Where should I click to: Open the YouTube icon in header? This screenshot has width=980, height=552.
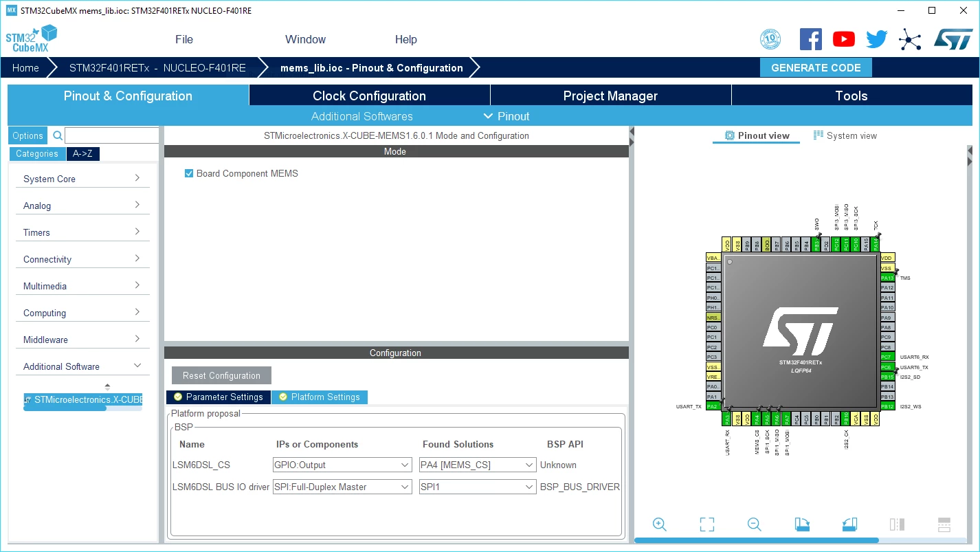point(844,39)
